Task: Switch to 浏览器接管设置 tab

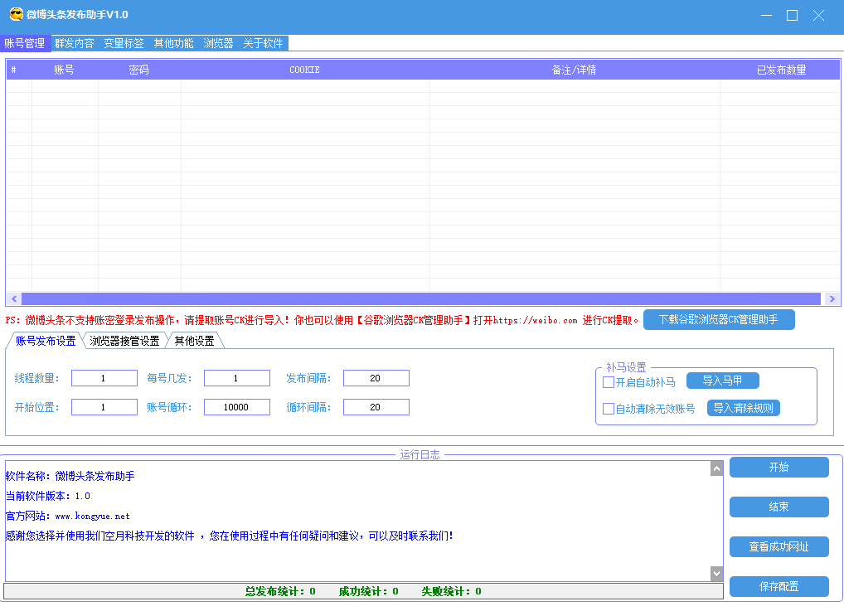Action: click(124, 341)
